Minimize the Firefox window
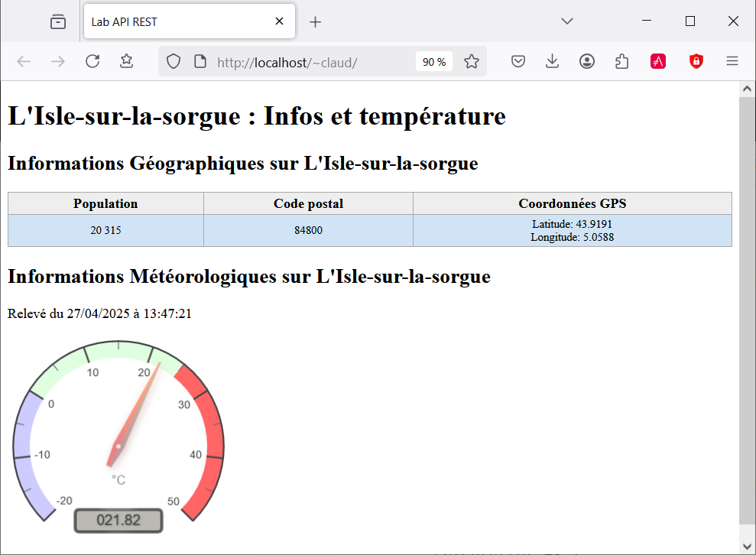Screen dimensions: 756x555 647,21
